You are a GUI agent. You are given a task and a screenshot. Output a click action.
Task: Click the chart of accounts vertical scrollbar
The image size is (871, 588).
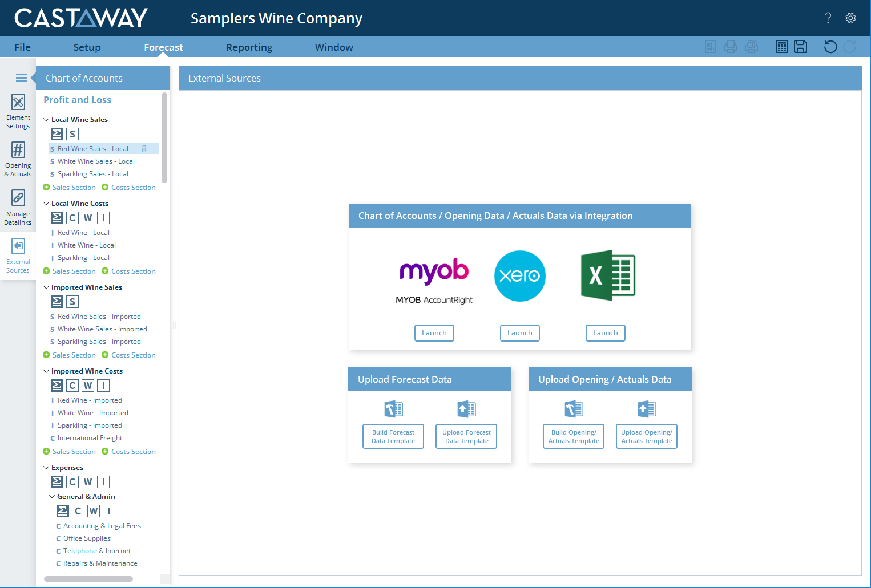(164, 137)
